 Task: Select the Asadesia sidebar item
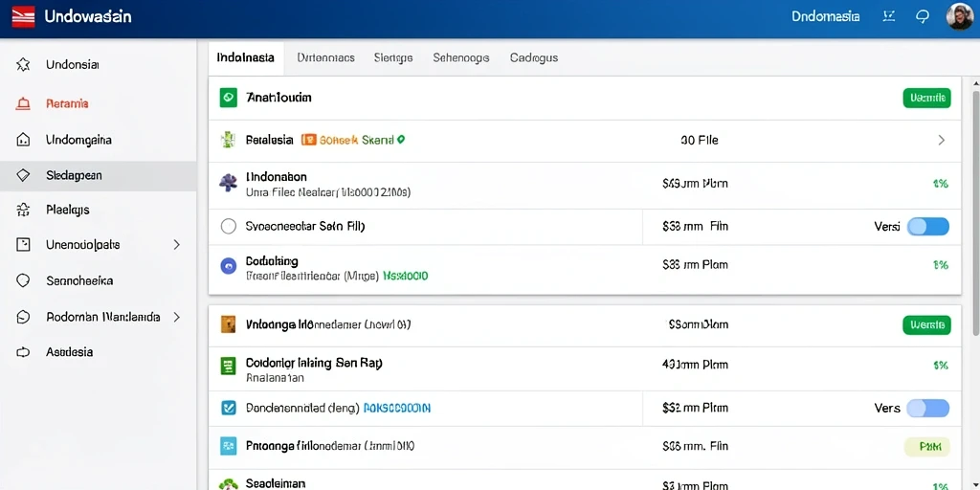(99, 352)
